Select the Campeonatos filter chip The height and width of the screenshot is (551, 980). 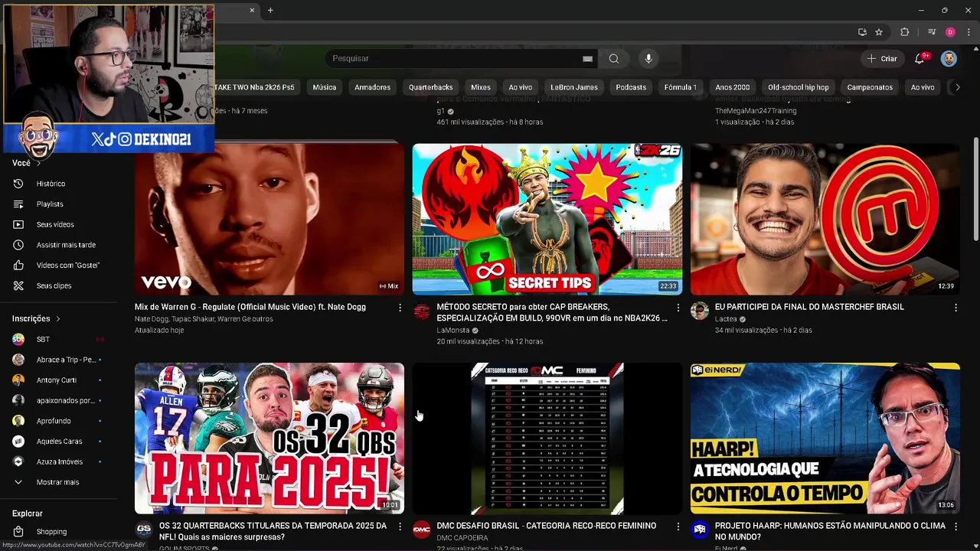(x=870, y=87)
